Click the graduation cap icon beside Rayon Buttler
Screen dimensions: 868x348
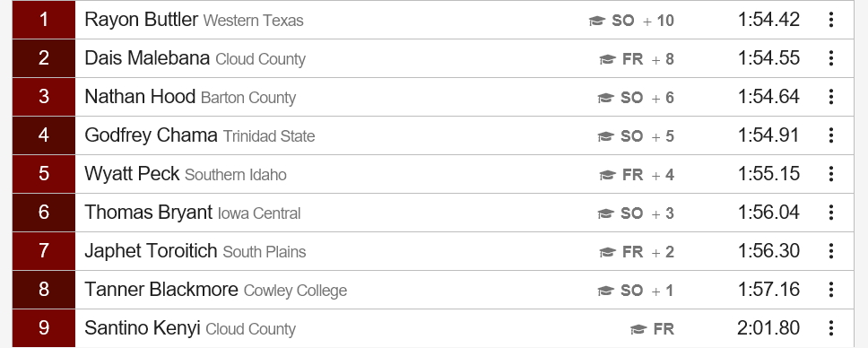click(x=596, y=21)
